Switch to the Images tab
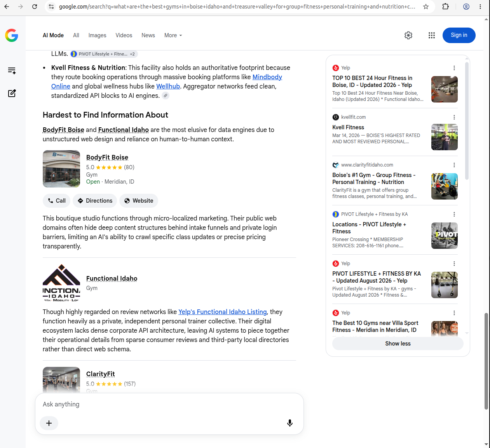This screenshot has width=490, height=448. 97,35
